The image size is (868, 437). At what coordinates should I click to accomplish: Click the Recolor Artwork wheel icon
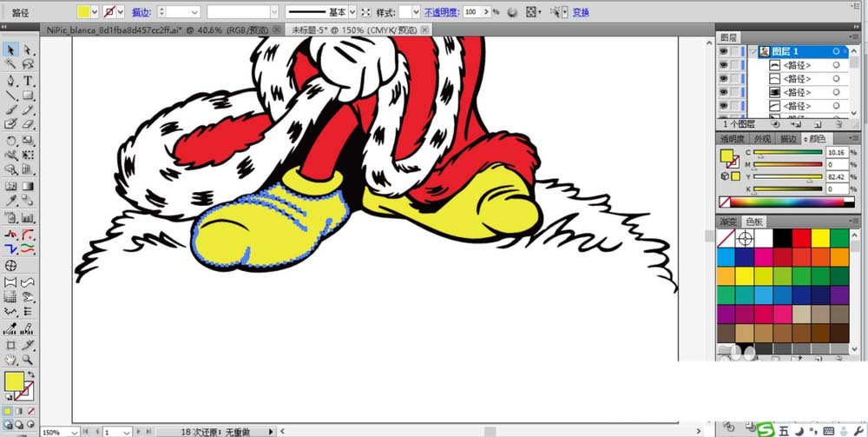tap(513, 12)
